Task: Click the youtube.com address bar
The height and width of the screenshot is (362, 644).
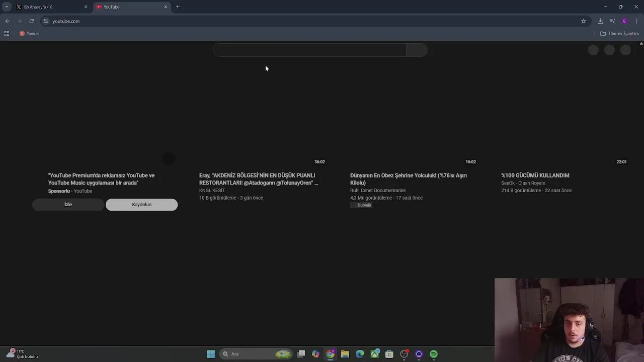Action: (x=312, y=21)
